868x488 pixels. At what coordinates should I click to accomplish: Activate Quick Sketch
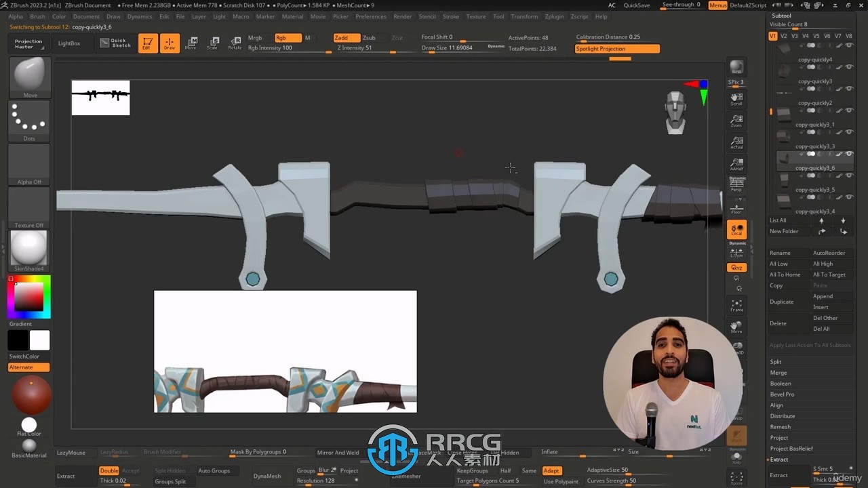[x=115, y=43]
